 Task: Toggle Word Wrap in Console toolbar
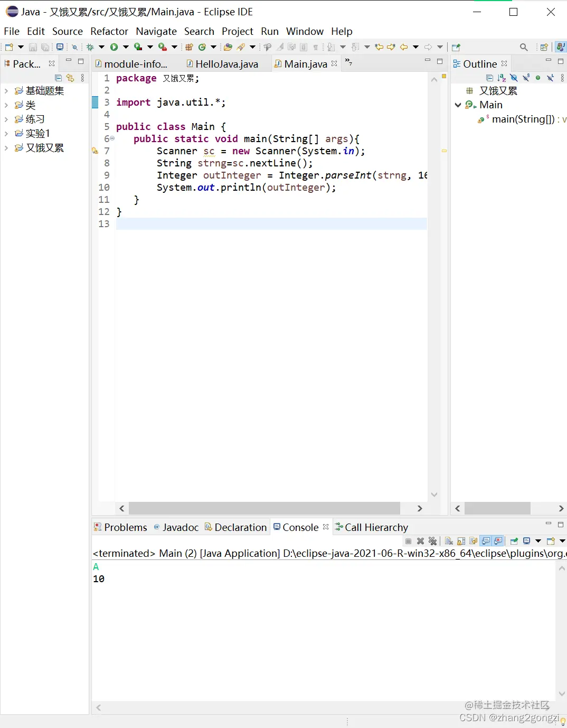473,541
